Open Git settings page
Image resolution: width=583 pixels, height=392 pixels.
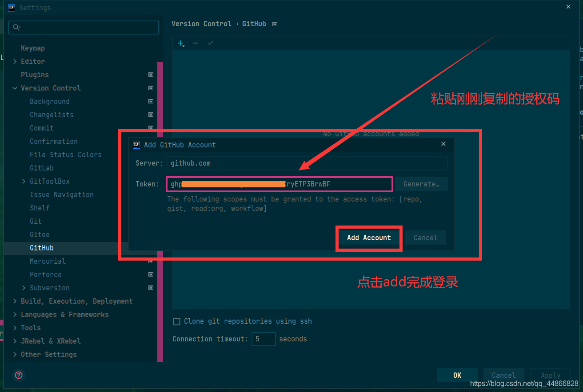tap(36, 221)
